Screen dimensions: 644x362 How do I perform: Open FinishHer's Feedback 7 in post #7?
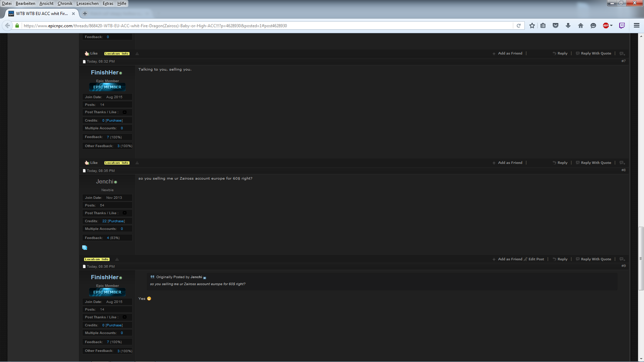(x=108, y=137)
